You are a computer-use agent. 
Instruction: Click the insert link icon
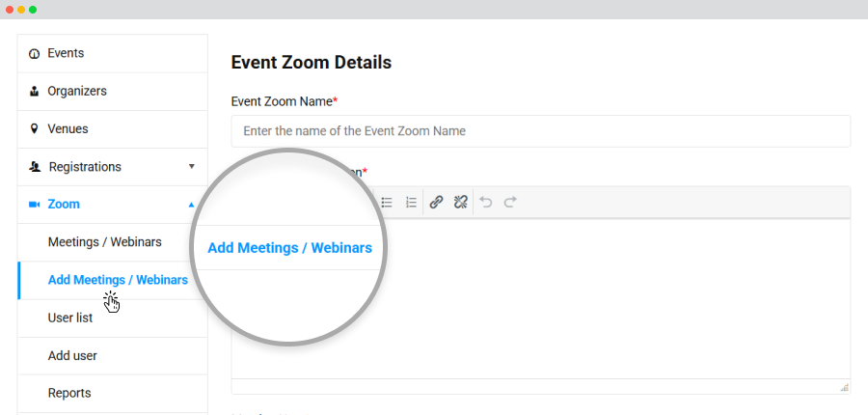tap(436, 203)
